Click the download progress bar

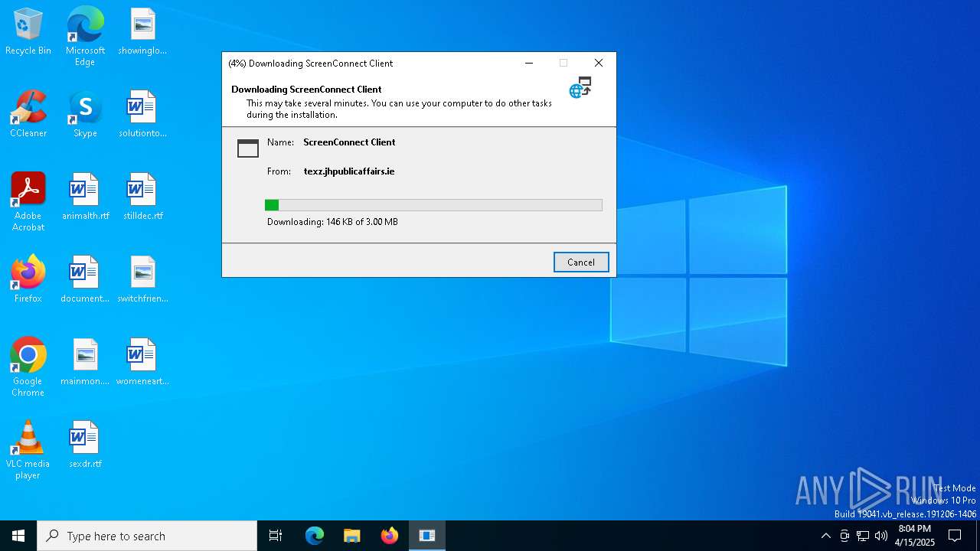tap(433, 205)
